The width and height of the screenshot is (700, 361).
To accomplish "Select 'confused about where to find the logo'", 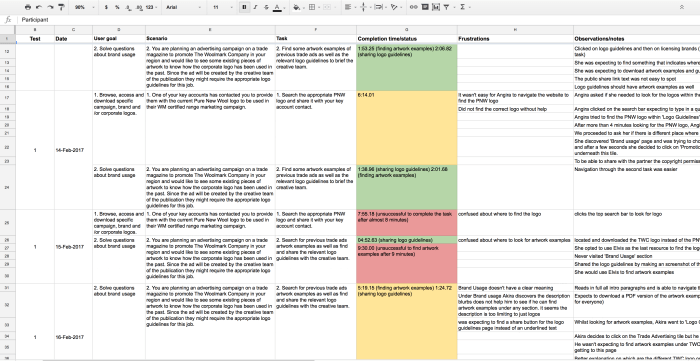I will point(515,223).
